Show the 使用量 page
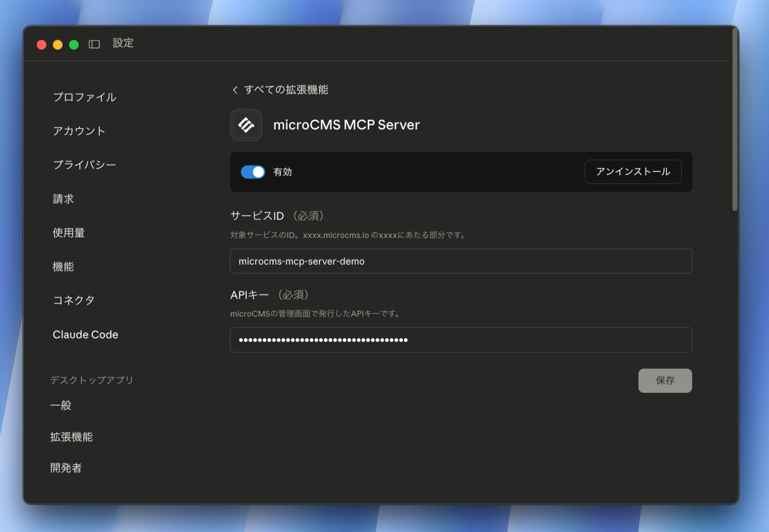The width and height of the screenshot is (769, 532). click(x=69, y=233)
